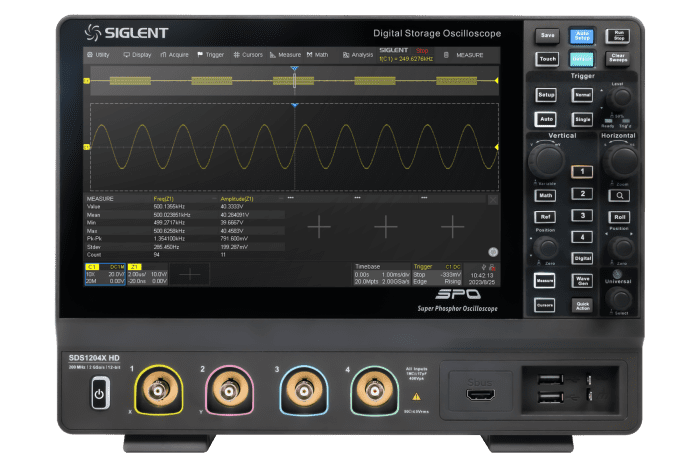The image size is (700, 467).
Task: Add a new channel via the plus box
Action: pyautogui.click(x=190, y=274)
